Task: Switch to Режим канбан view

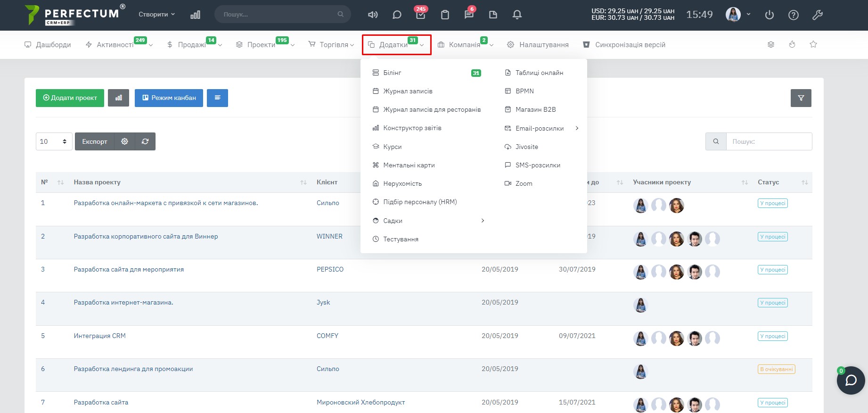Action: click(169, 98)
